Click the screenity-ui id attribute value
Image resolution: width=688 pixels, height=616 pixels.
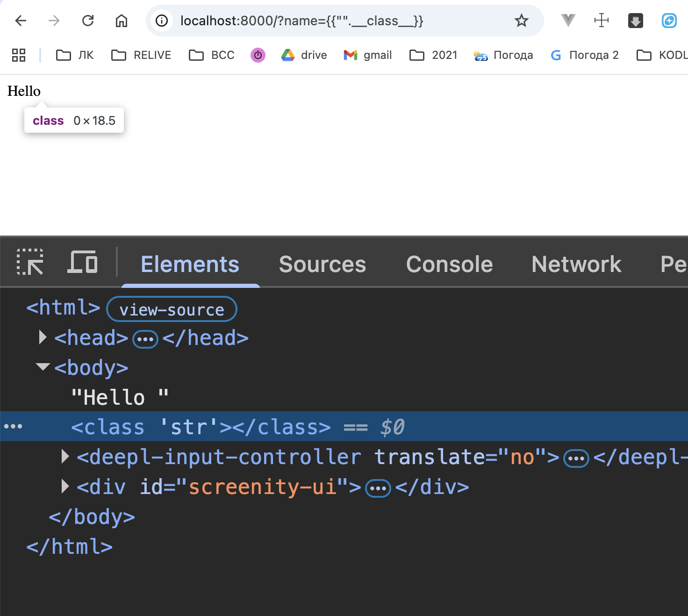[x=263, y=487]
